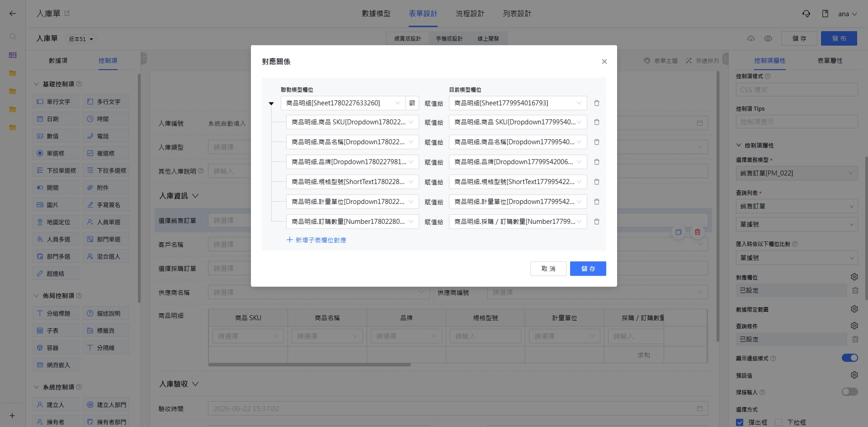Delete the 商品明細 Sheet mapping row
Screen dimensions: 868x427
(x=596, y=103)
